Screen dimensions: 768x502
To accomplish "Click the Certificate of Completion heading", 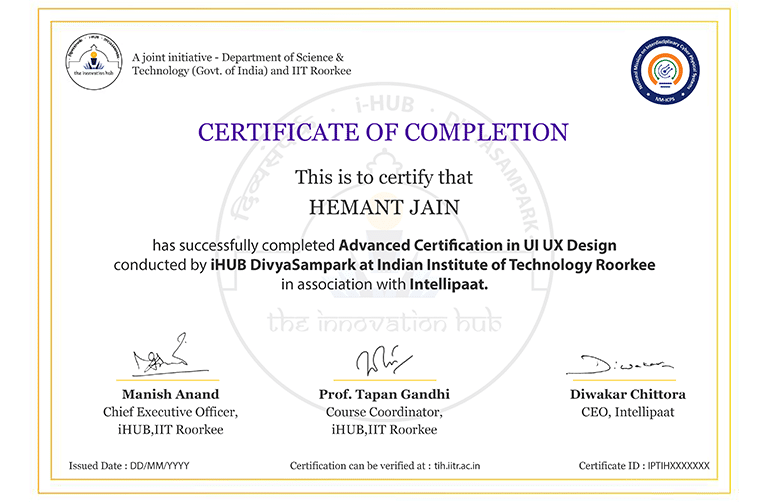I will (383, 132).
